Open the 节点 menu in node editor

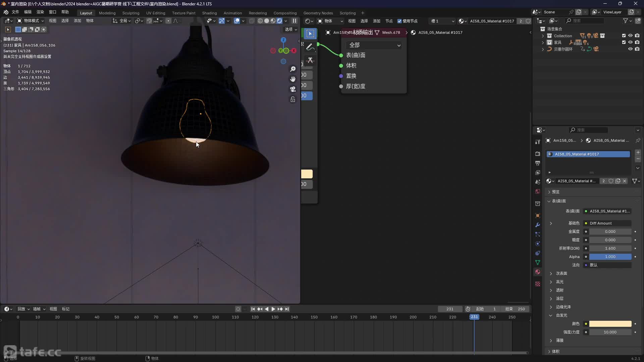point(389,21)
